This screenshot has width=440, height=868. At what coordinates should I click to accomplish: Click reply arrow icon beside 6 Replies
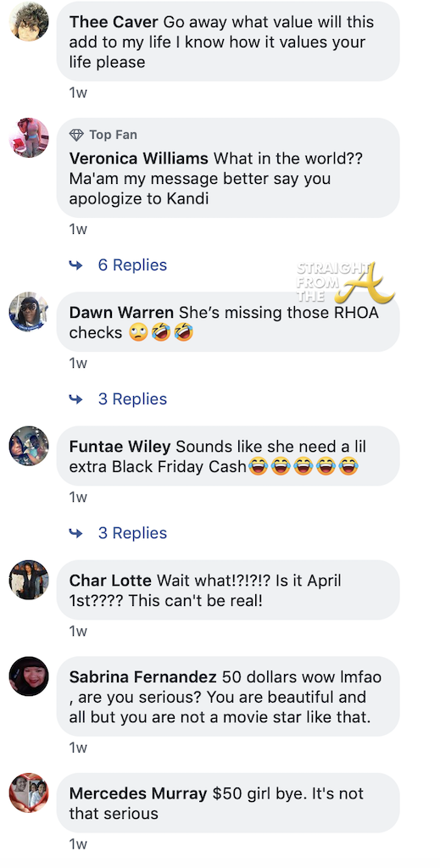point(75,265)
